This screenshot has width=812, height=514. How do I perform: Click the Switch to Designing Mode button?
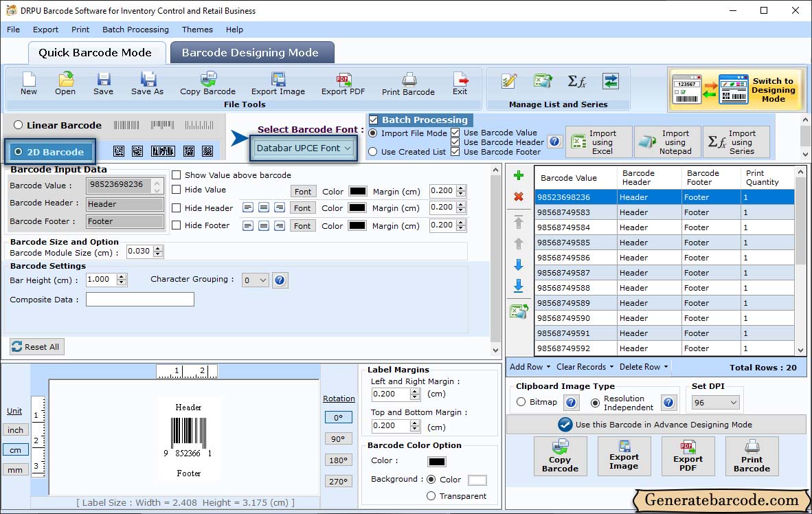pos(735,89)
